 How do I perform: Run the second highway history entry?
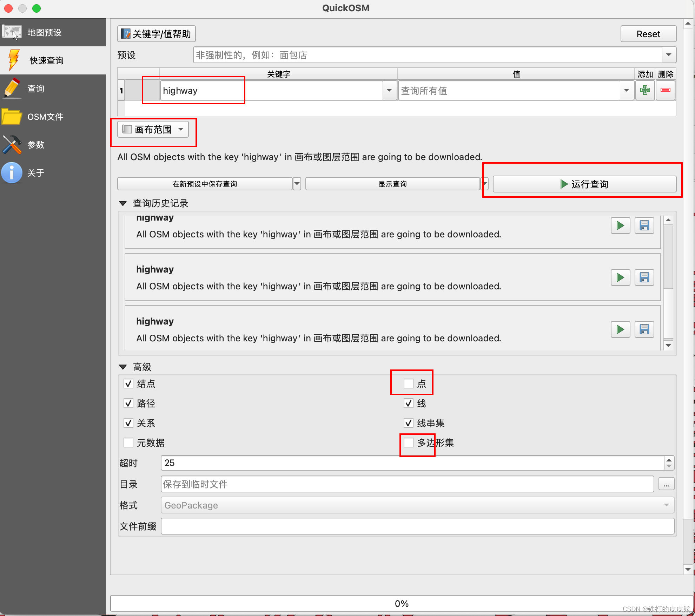click(620, 277)
